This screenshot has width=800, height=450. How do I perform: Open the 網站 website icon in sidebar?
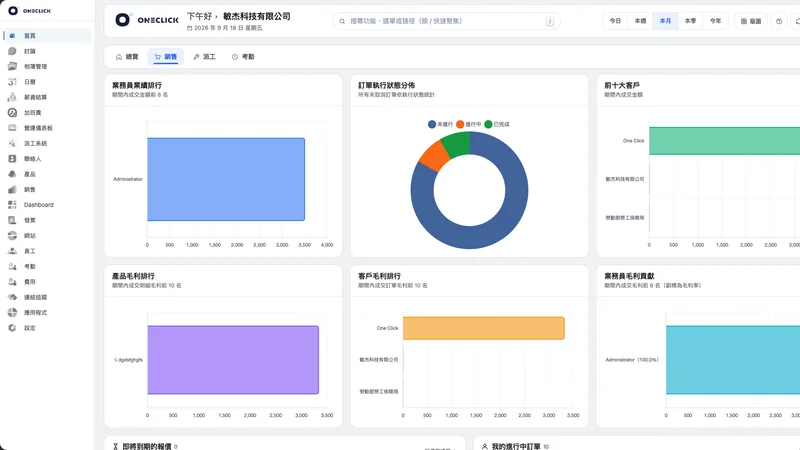(x=12, y=236)
